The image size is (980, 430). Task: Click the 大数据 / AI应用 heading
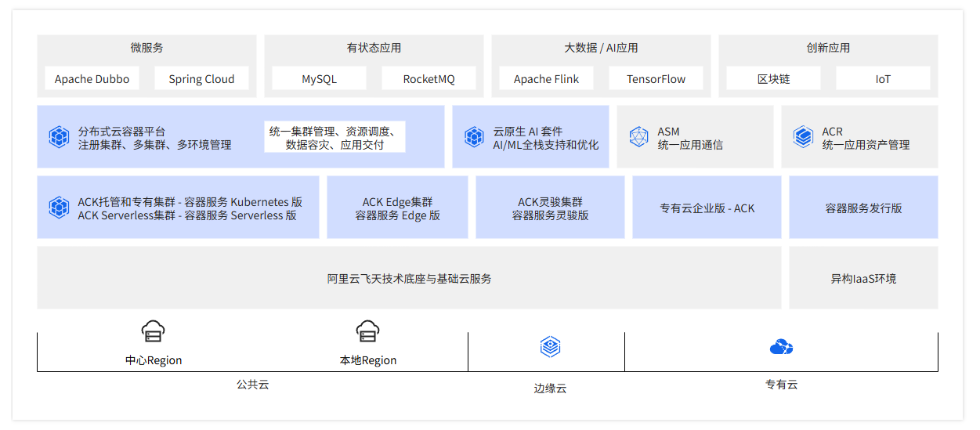pos(601,48)
